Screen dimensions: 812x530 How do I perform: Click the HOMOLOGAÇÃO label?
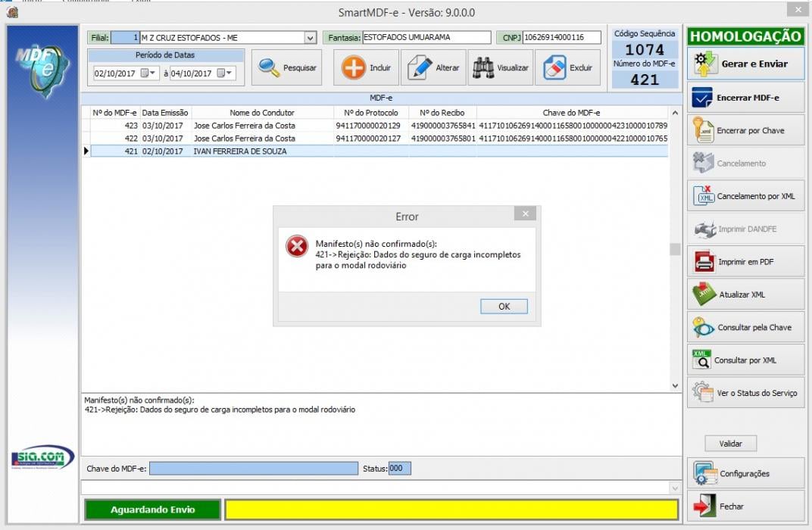[745, 36]
